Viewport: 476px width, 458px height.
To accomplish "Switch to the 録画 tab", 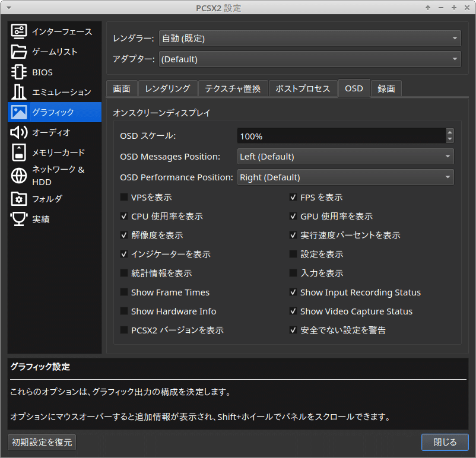I will tap(386, 88).
